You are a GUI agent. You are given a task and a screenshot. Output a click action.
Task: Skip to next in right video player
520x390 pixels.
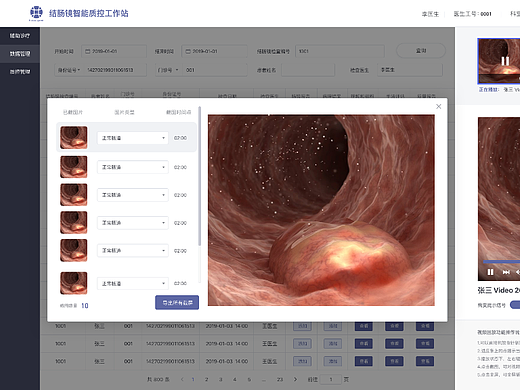click(506, 272)
